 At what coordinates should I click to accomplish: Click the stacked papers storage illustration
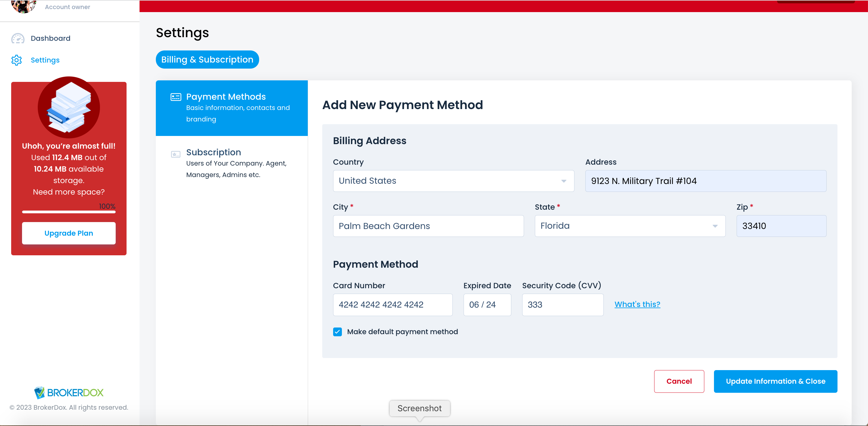point(69,107)
